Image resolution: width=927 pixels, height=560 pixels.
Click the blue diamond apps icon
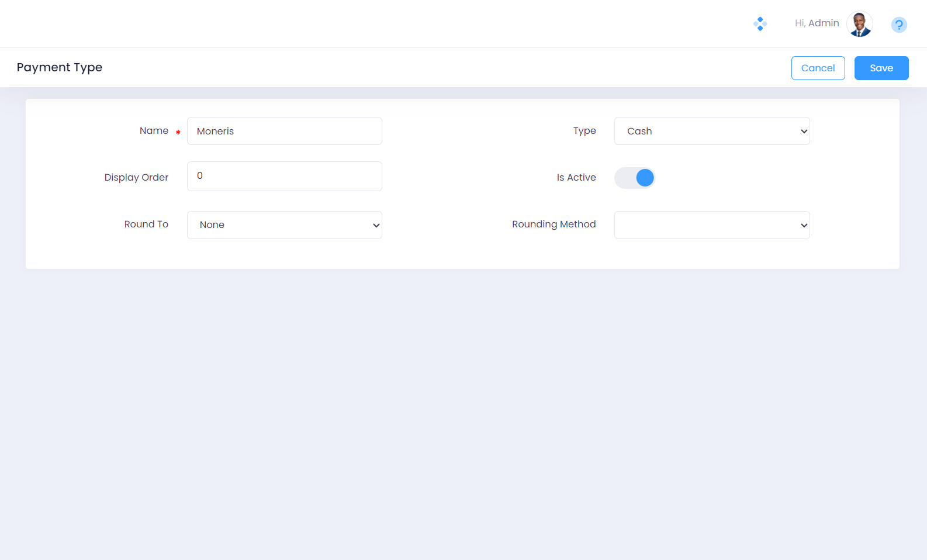(x=760, y=24)
